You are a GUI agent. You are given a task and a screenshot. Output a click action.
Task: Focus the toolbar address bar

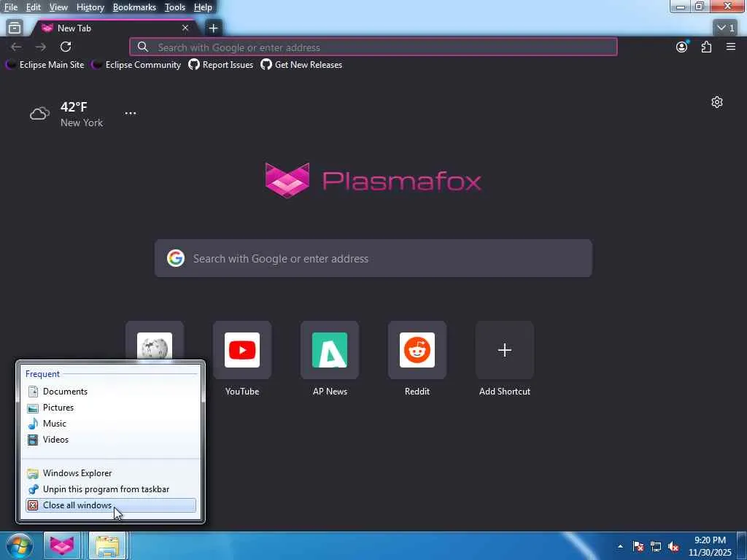[x=373, y=47]
